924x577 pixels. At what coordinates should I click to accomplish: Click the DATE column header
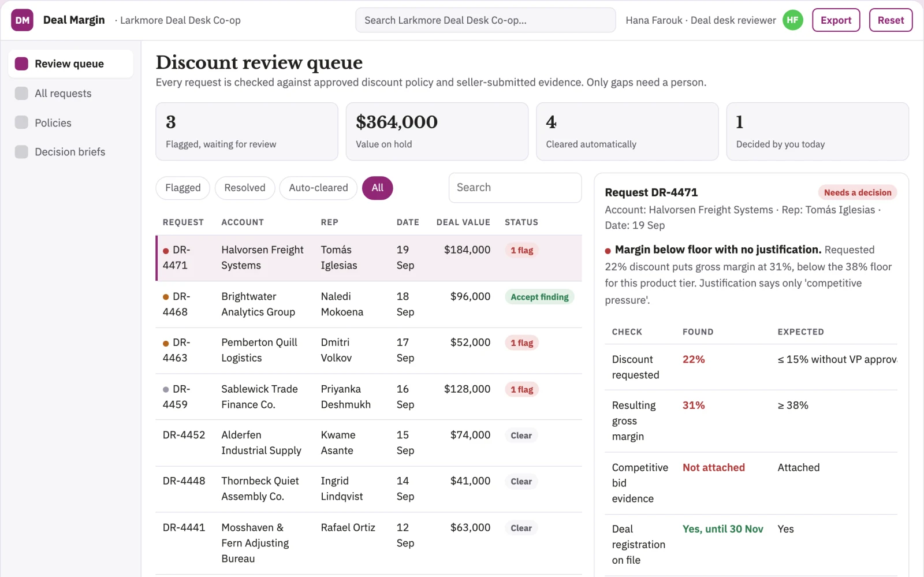click(408, 222)
